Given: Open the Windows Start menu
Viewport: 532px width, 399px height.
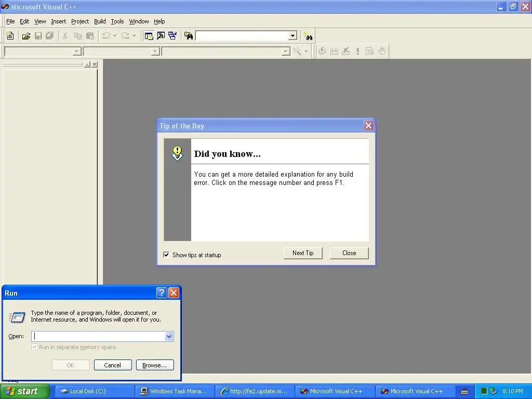Looking at the screenshot, I should pos(24,391).
